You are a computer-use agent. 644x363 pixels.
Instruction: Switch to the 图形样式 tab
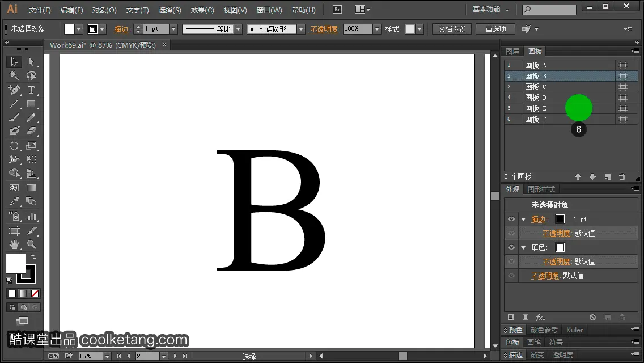pos(541,189)
